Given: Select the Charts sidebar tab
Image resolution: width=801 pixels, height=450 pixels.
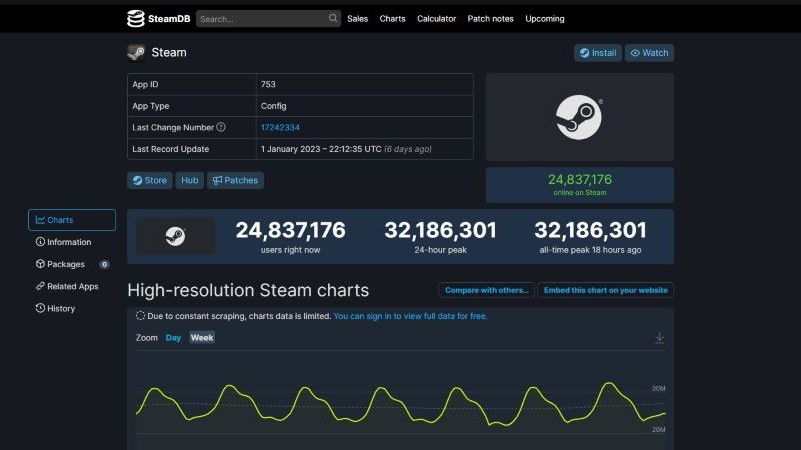Looking at the screenshot, I should (72, 220).
